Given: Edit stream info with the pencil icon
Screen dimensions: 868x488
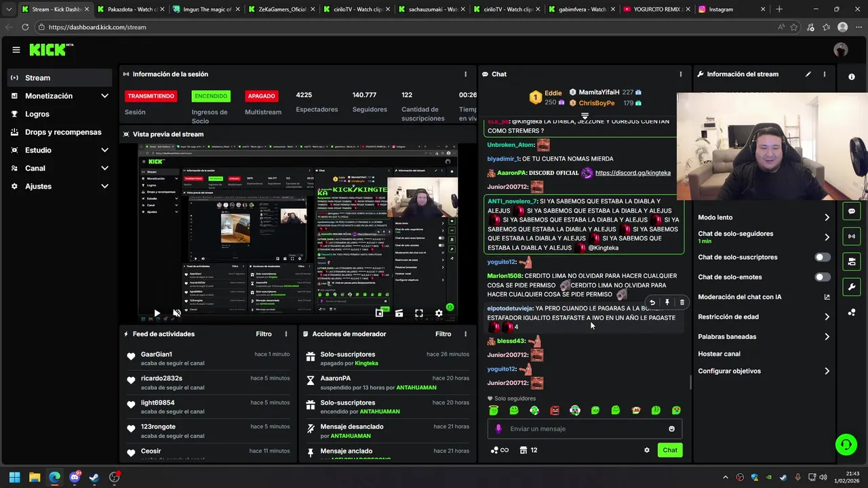Looking at the screenshot, I should point(808,74).
